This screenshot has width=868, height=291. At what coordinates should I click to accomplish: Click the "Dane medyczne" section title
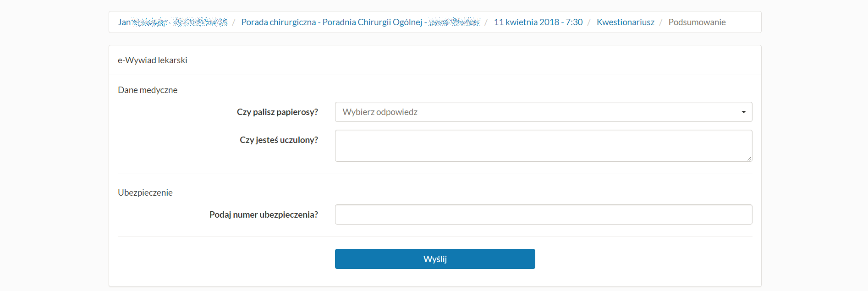148,90
